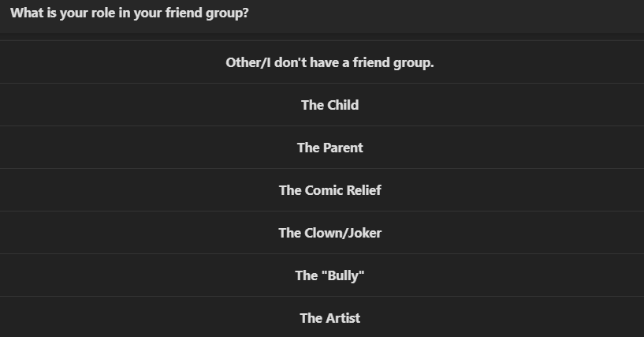Click the Artist row at the bottom
Screen dimensions: 644x337
(x=329, y=318)
